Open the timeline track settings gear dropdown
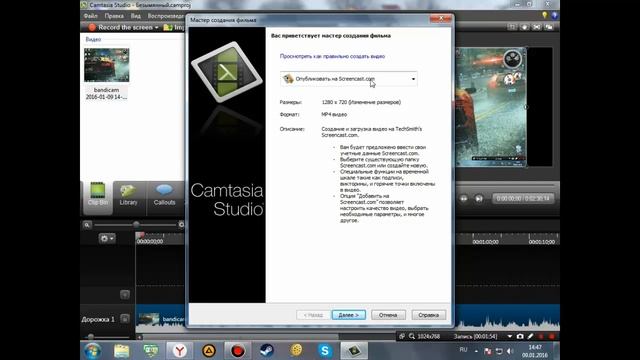The height and width of the screenshot is (360, 640). pyautogui.click(x=107, y=238)
